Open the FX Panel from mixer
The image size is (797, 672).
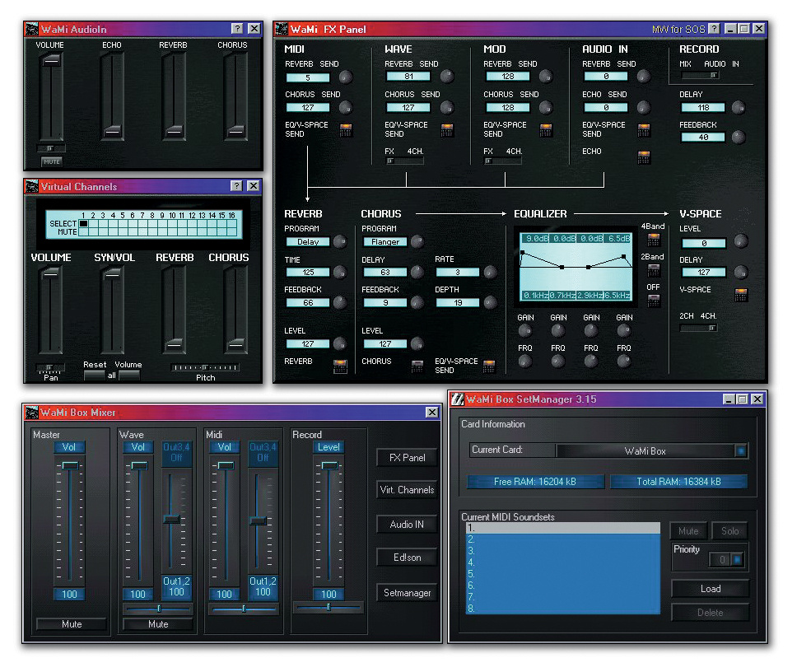tap(407, 458)
